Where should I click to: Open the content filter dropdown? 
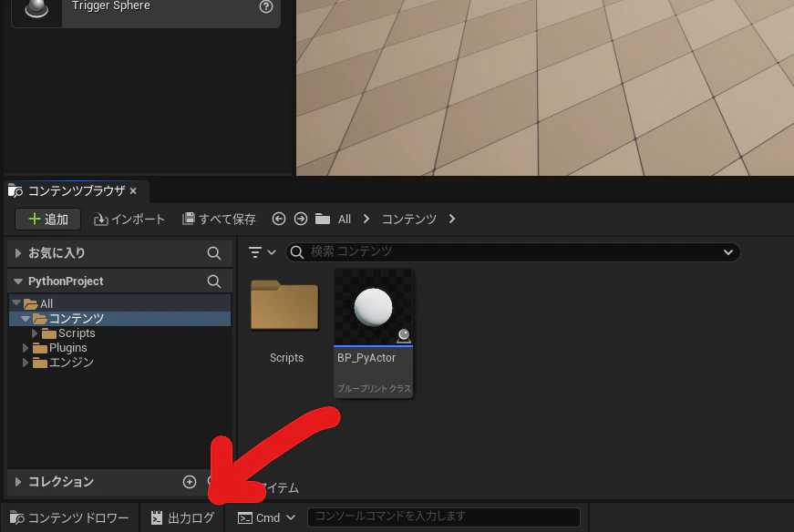click(x=262, y=251)
